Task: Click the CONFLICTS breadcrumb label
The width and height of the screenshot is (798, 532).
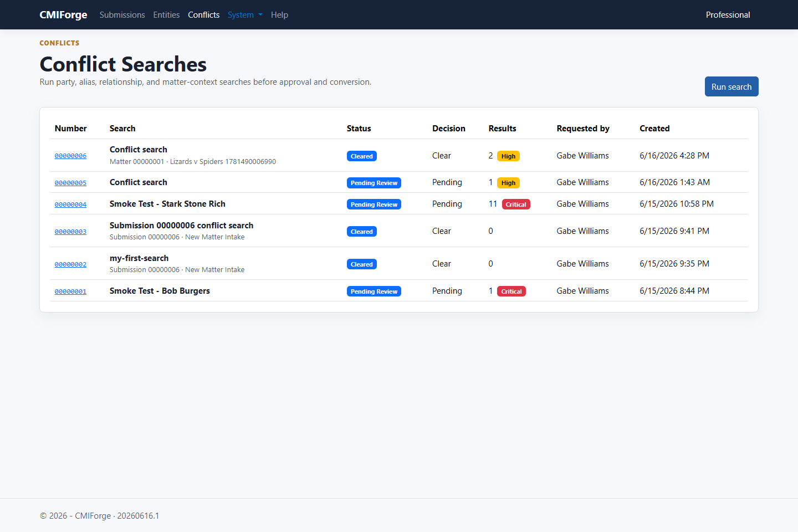Action: 59,43
